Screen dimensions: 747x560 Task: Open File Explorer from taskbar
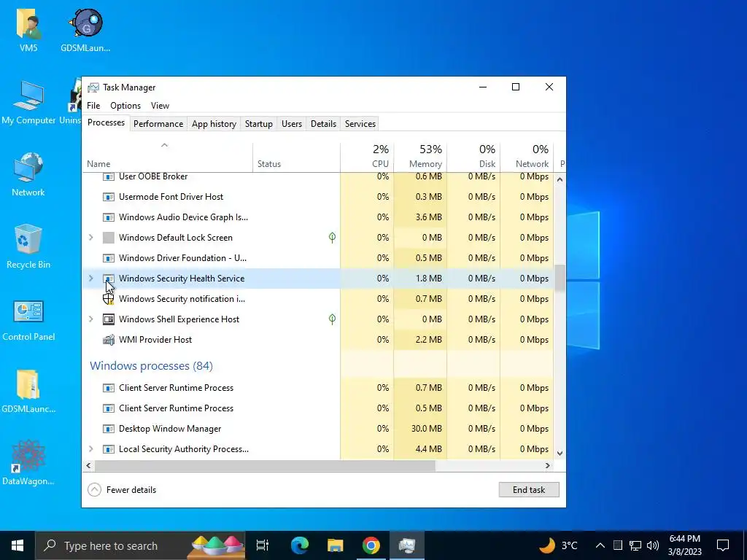click(x=336, y=545)
